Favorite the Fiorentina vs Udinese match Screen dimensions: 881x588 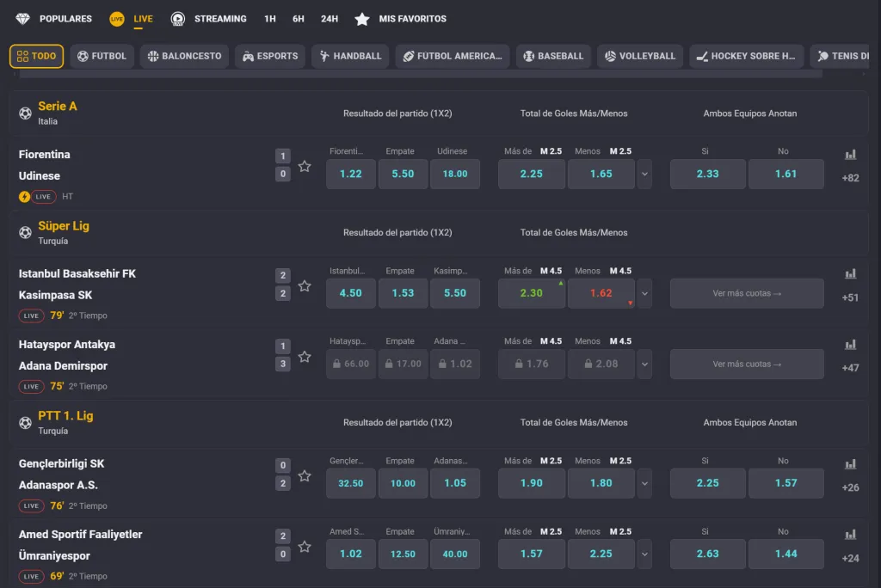(x=305, y=167)
